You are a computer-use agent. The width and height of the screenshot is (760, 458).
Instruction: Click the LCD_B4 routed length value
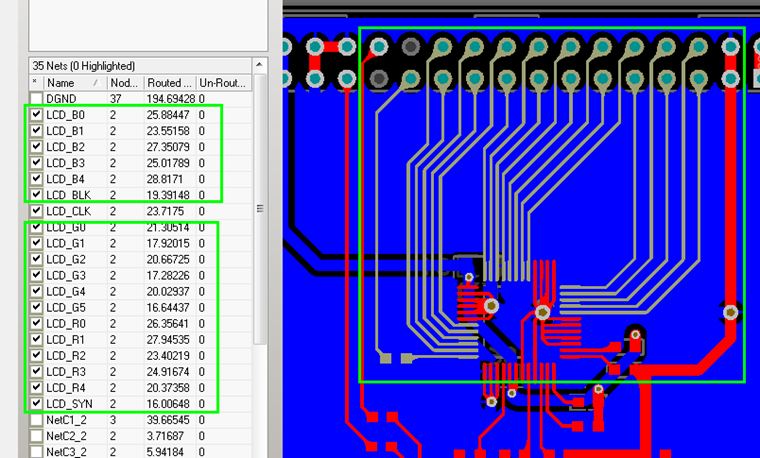tap(166, 179)
